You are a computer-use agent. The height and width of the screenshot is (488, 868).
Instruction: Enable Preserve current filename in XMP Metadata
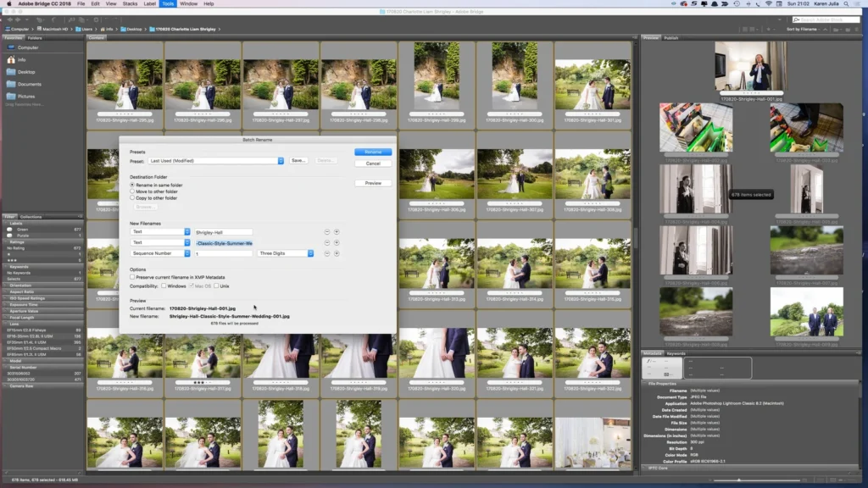tap(132, 277)
